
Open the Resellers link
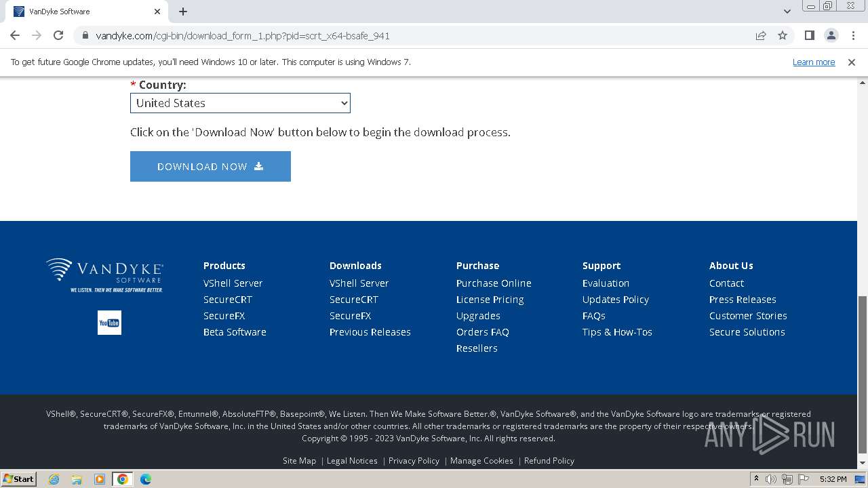point(477,348)
